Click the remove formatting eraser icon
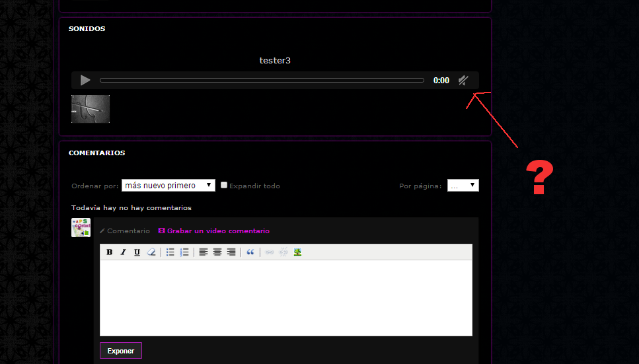This screenshot has width=639, height=364. 151,252
